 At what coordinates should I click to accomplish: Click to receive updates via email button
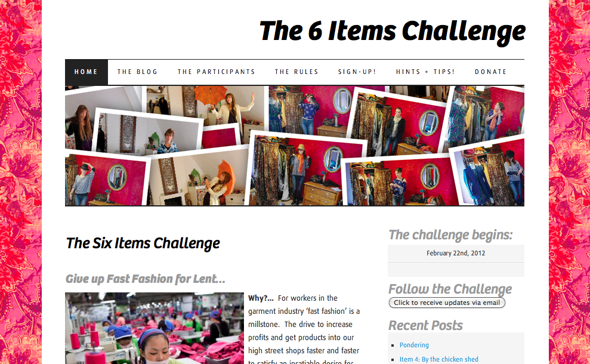tap(447, 303)
